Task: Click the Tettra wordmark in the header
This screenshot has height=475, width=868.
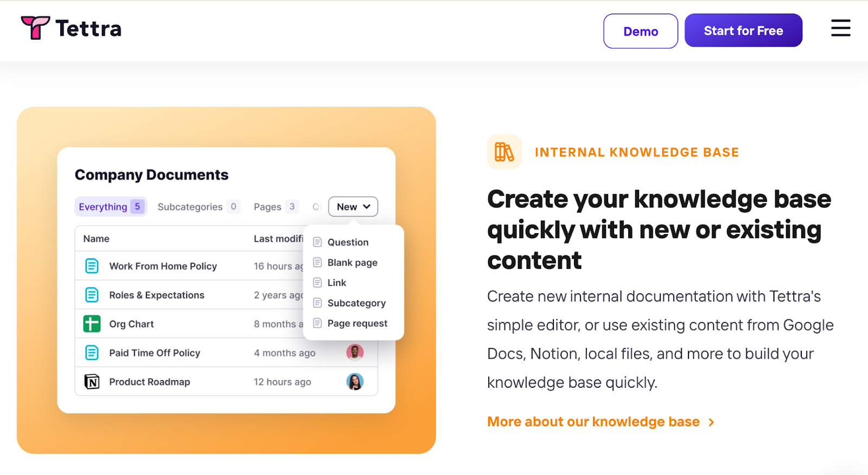Action: coord(88,29)
